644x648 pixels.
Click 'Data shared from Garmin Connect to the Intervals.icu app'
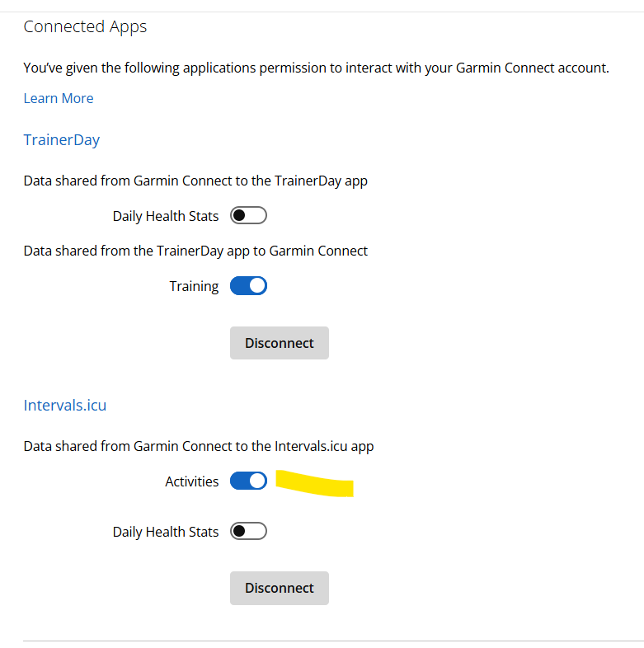(199, 446)
